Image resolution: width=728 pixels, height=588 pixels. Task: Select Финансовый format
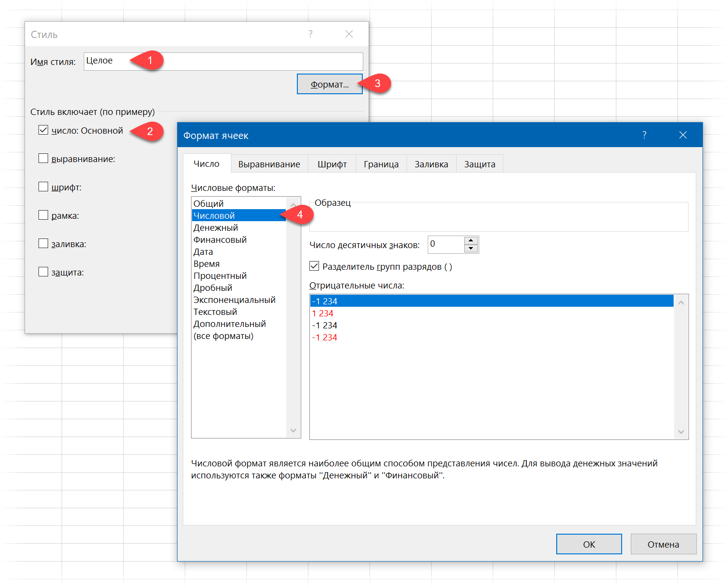(x=239, y=239)
